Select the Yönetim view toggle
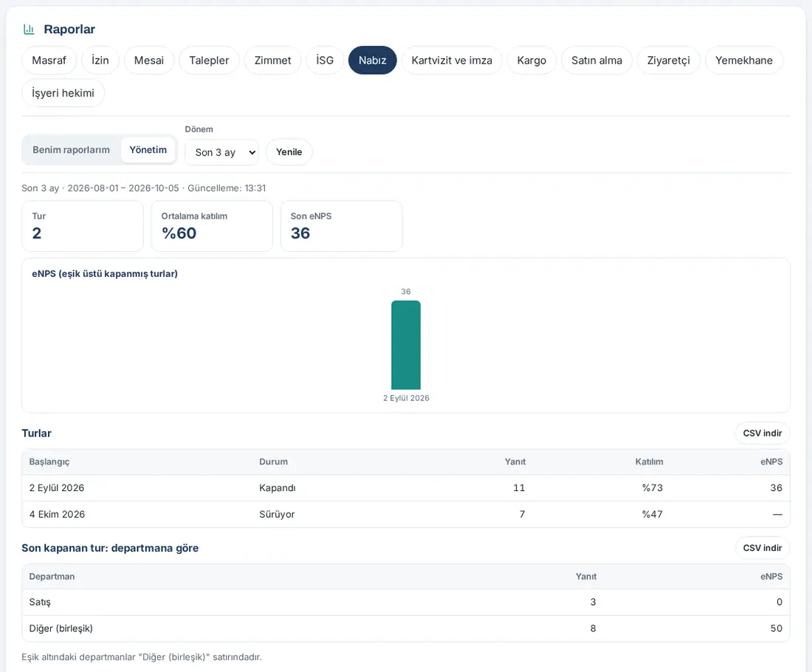Screen dimensions: 812x672 coord(148,150)
